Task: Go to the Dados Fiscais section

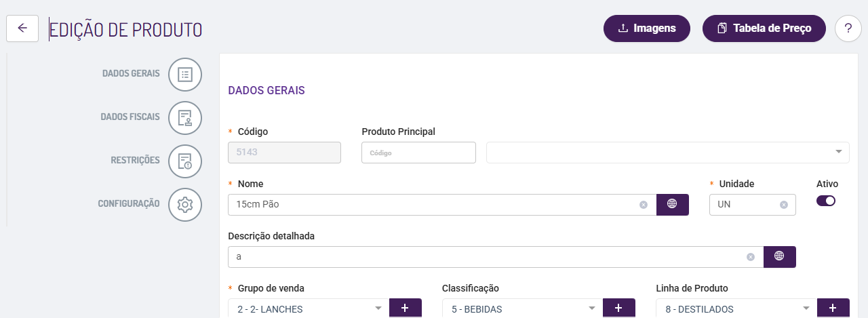Action: click(130, 117)
